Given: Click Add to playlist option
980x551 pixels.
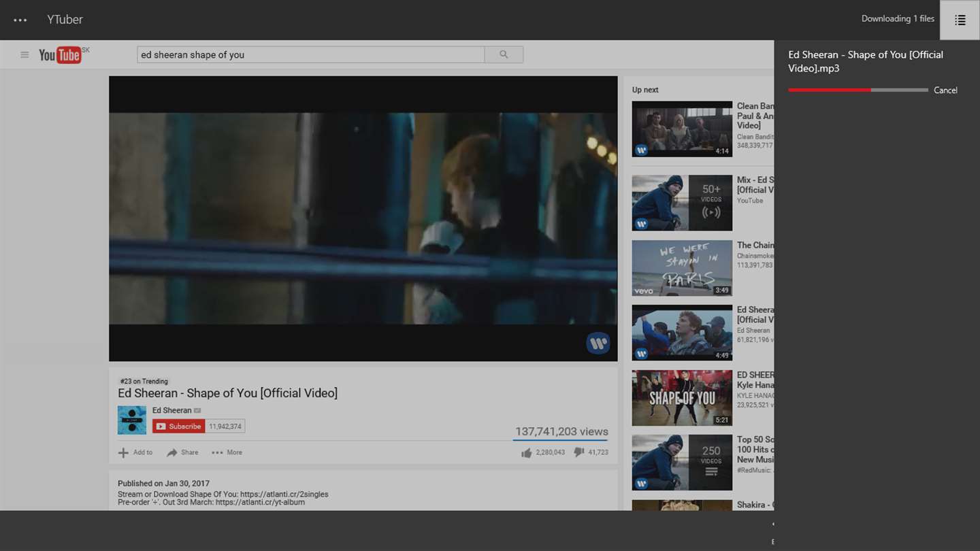Looking at the screenshot, I should pos(135,452).
